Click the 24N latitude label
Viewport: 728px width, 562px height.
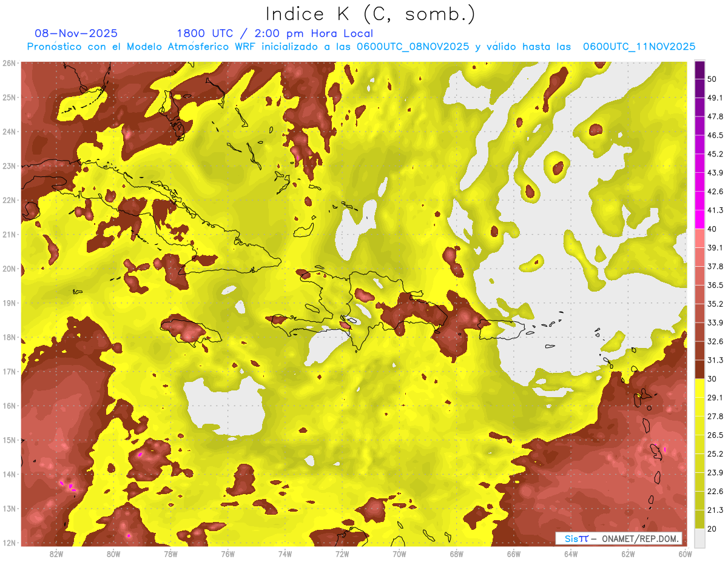click(9, 132)
